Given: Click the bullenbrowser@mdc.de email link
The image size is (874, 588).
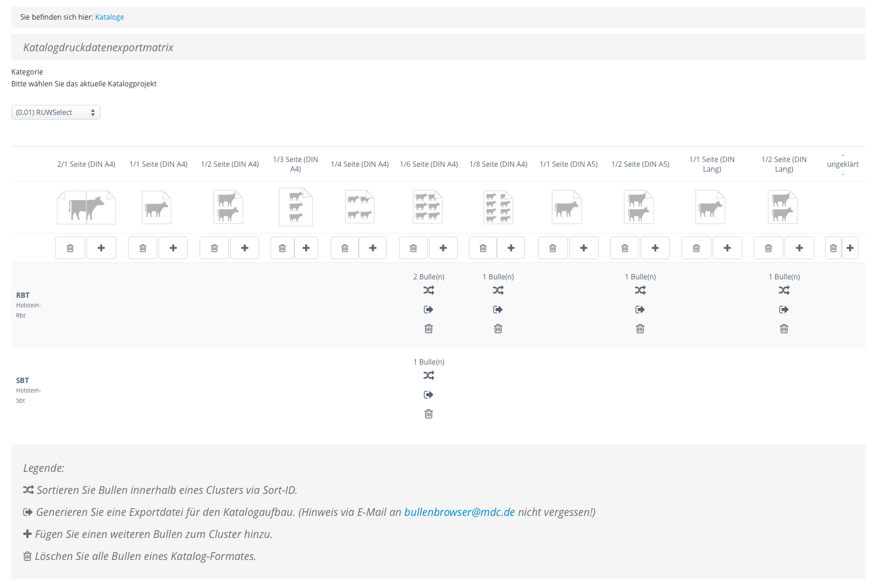Looking at the screenshot, I should coord(459,512).
